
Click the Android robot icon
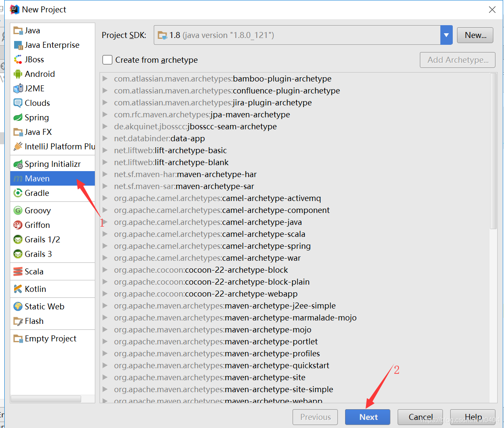18,74
